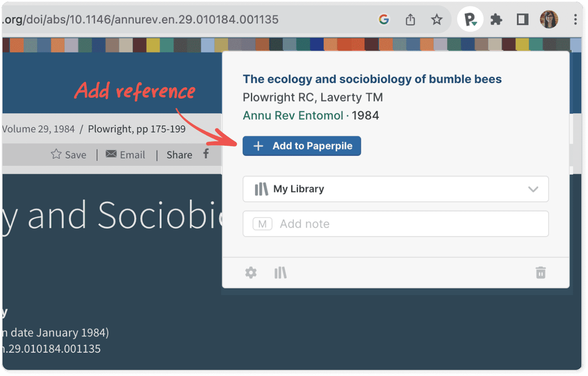Toggle Chrome's side panel

coord(523,19)
